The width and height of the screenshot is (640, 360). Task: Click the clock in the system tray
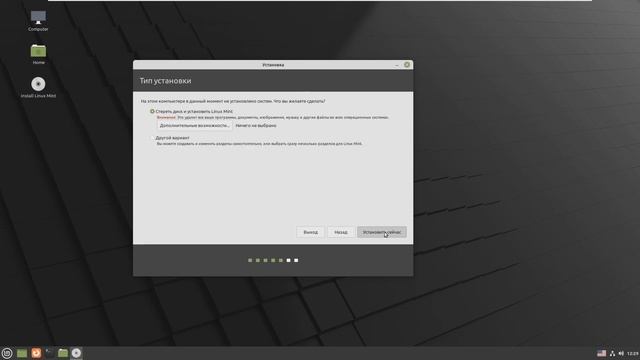point(633,353)
